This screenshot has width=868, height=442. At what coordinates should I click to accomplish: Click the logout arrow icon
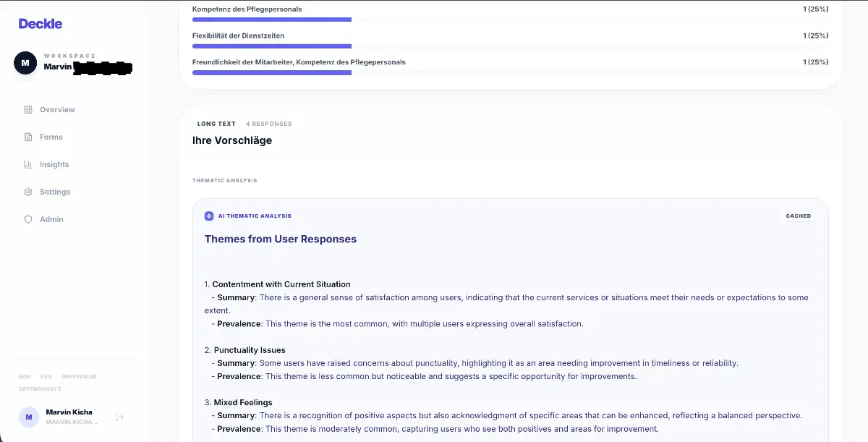(120, 417)
